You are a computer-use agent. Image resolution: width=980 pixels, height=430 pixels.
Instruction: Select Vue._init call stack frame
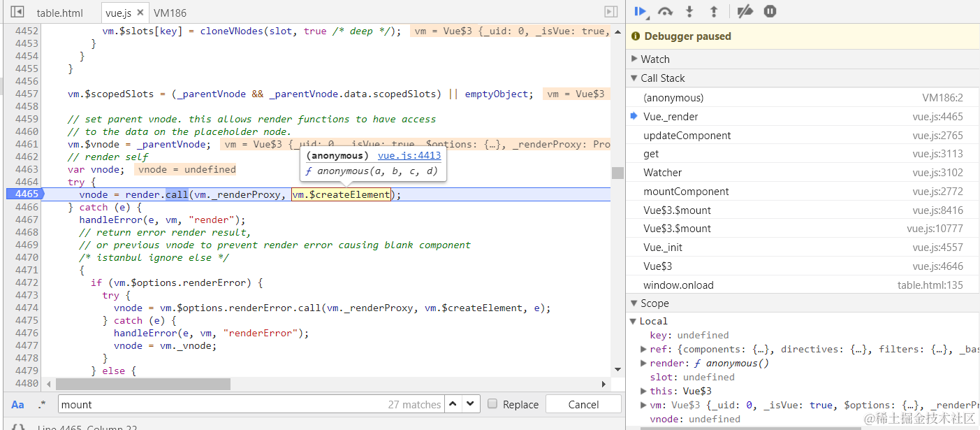(803, 248)
